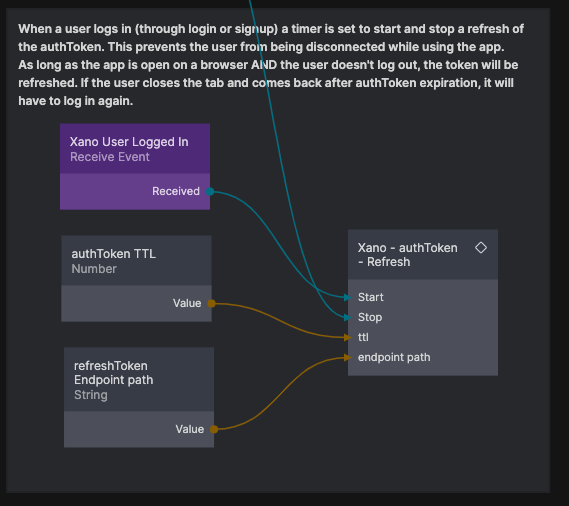The height and width of the screenshot is (506, 569).
Task: Click the comment text about authToken refresh
Action: click(271, 65)
